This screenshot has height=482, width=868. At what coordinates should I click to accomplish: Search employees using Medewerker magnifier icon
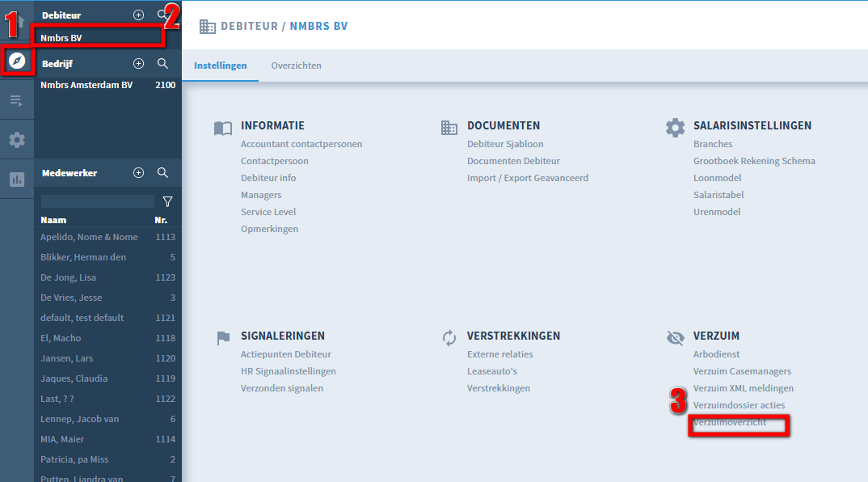162,173
